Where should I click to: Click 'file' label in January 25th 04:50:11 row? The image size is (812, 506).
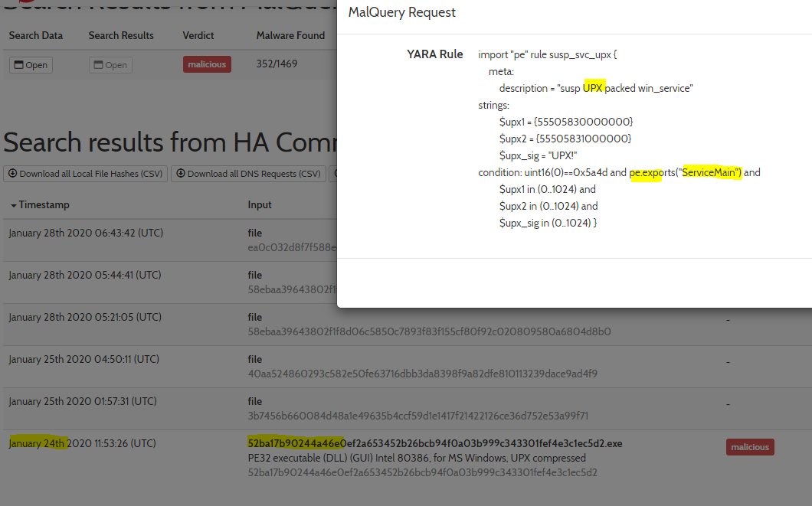[255, 359]
